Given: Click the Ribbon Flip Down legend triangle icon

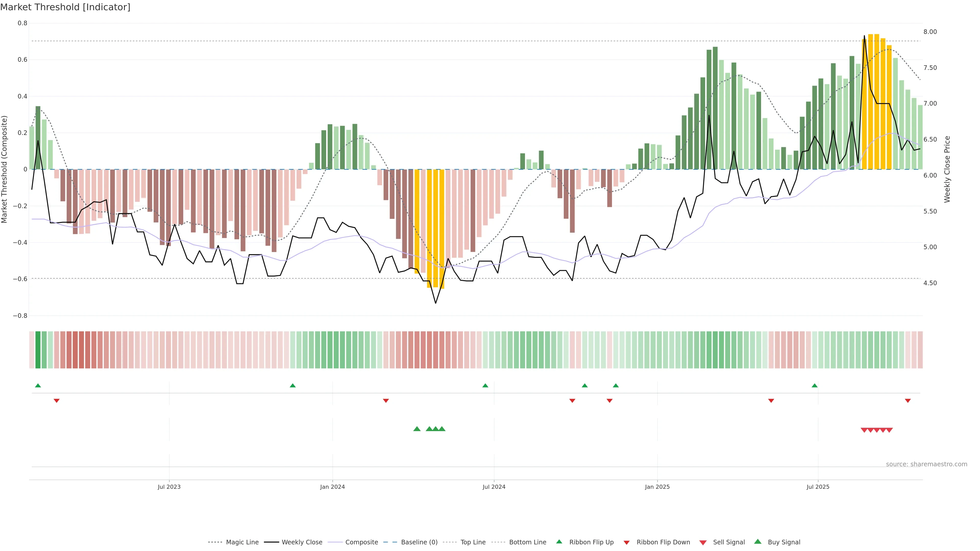Looking at the screenshot, I should pos(627,543).
